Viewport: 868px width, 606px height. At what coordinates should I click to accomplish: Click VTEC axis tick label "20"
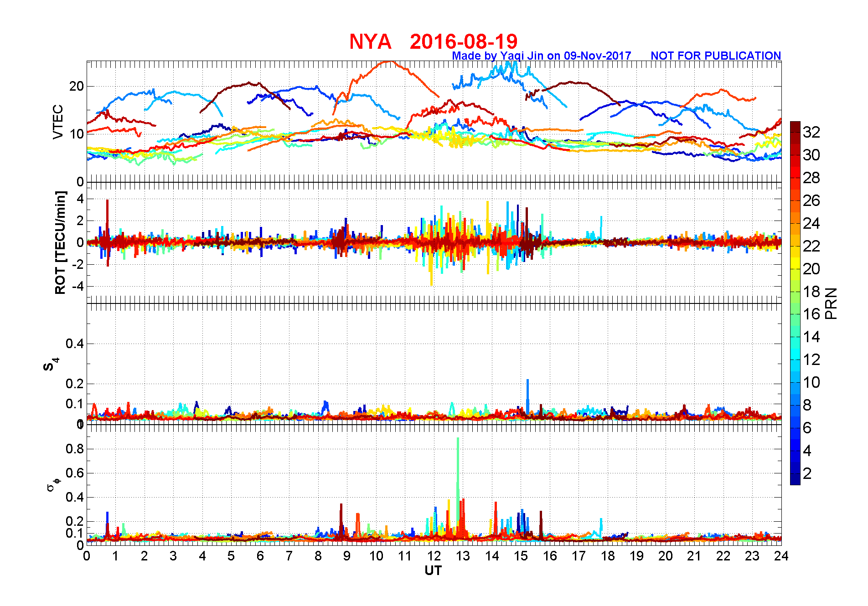[76, 86]
